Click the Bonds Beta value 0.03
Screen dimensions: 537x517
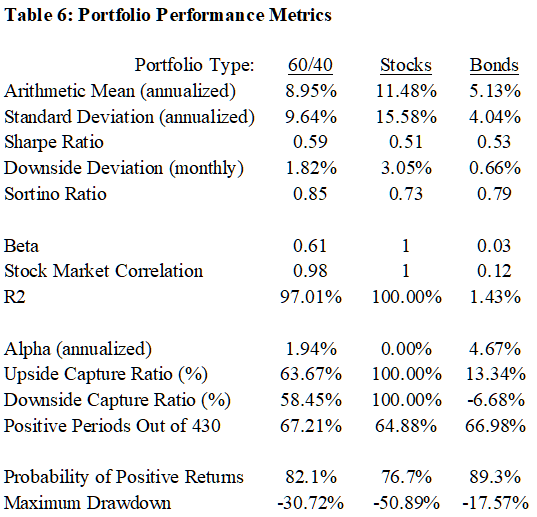pos(494,246)
